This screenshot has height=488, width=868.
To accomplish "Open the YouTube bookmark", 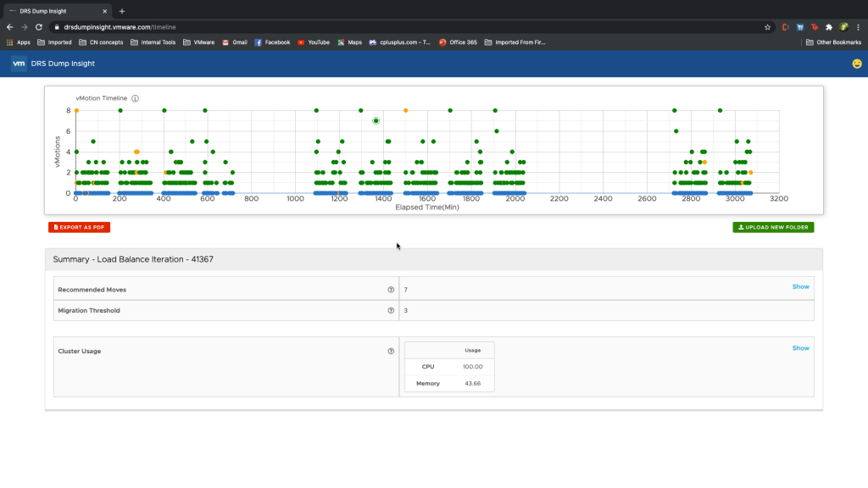I will [x=314, y=42].
